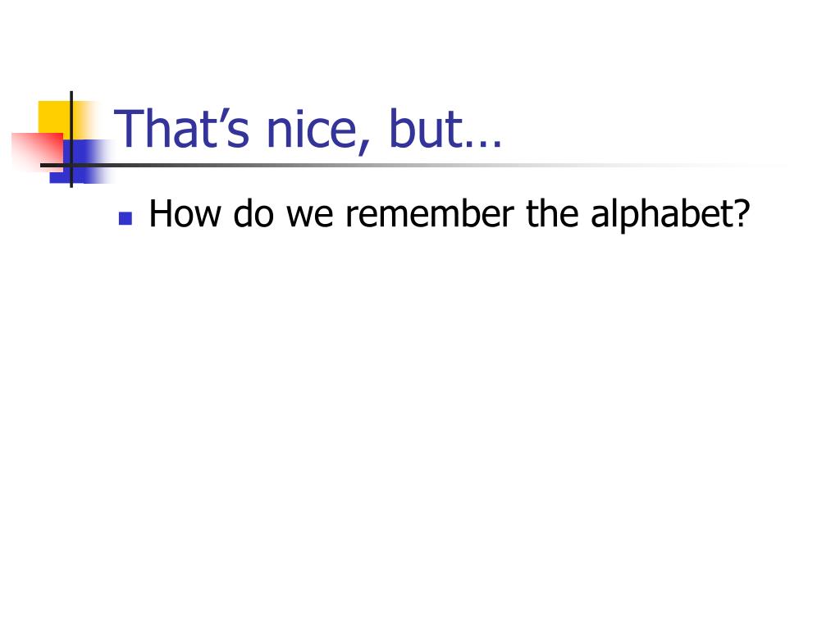Click the word "remember" in the bullet
The height and width of the screenshot is (630, 840).
430,214
